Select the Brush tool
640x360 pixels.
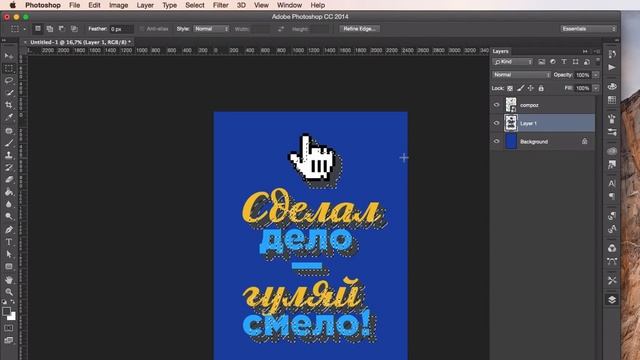[9, 143]
